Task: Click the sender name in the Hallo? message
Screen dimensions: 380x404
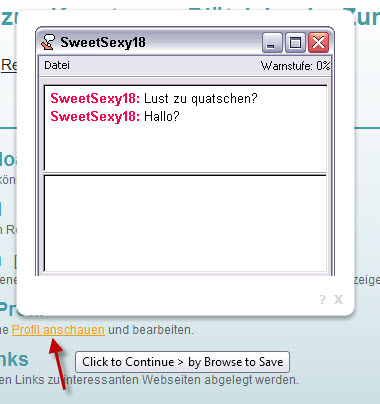Action: (x=95, y=116)
